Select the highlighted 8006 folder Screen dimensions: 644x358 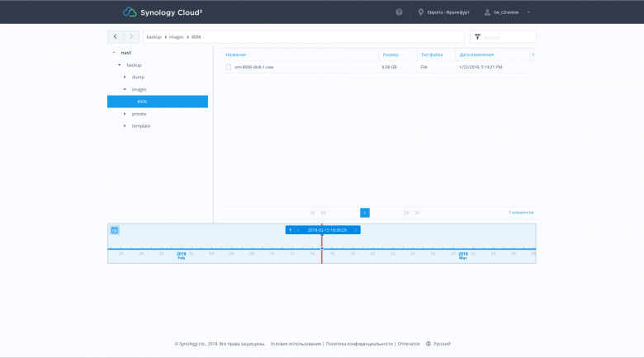(158, 101)
